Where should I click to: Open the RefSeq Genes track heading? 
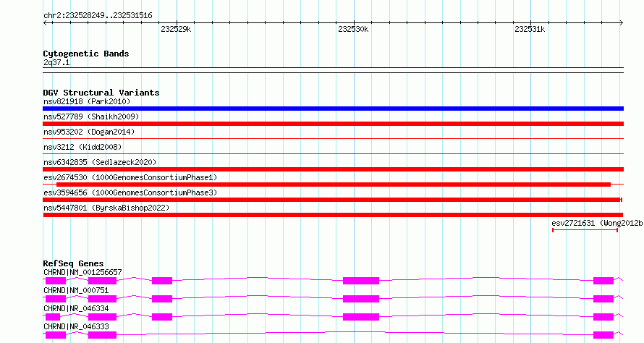[x=73, y=263]
